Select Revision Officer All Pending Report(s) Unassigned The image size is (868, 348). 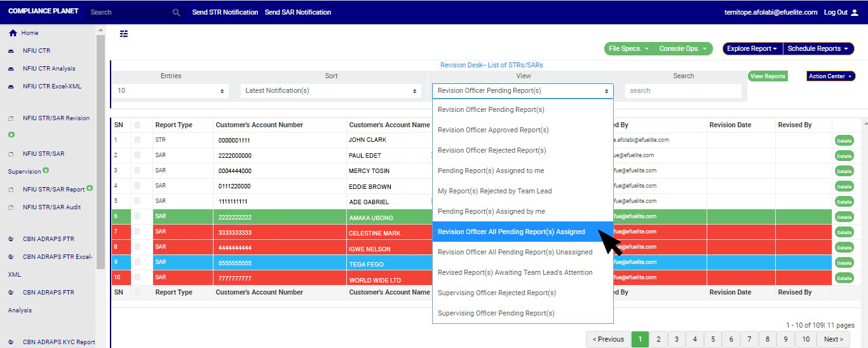(515, 252)
